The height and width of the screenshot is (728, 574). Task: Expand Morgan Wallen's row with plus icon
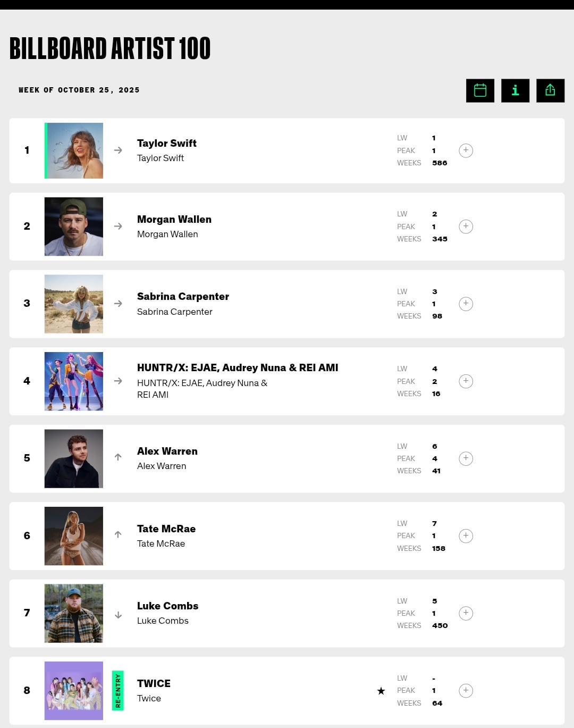466,227
